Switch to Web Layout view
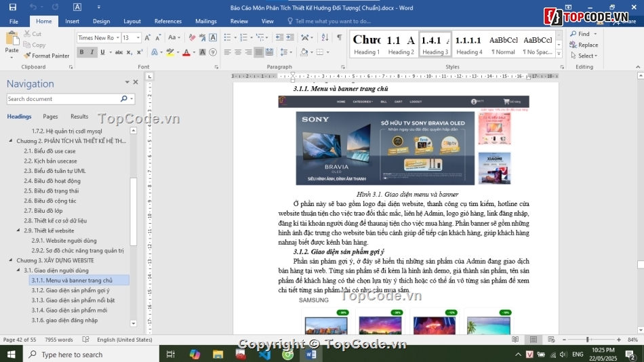The height and width of the screenshot is (362, 644). click(x=551, y=340)
